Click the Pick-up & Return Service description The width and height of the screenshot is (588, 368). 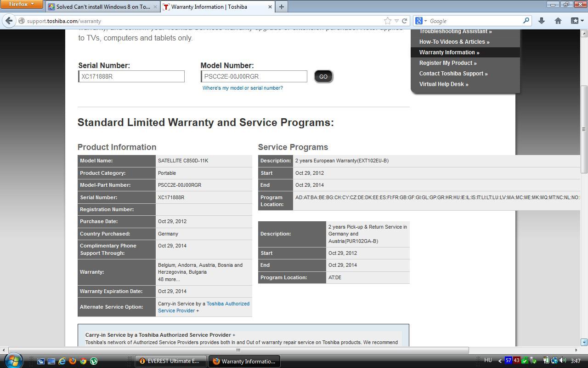coord(367,234)
